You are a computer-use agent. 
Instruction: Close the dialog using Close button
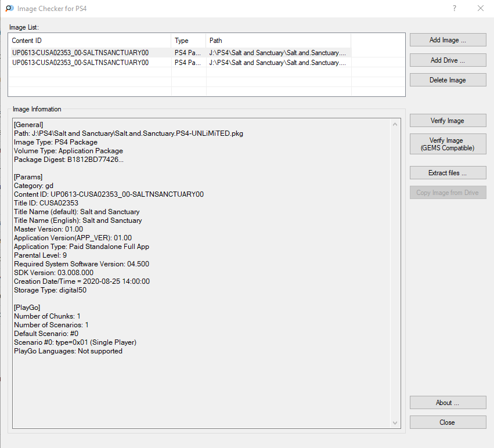tap(448, 422)
